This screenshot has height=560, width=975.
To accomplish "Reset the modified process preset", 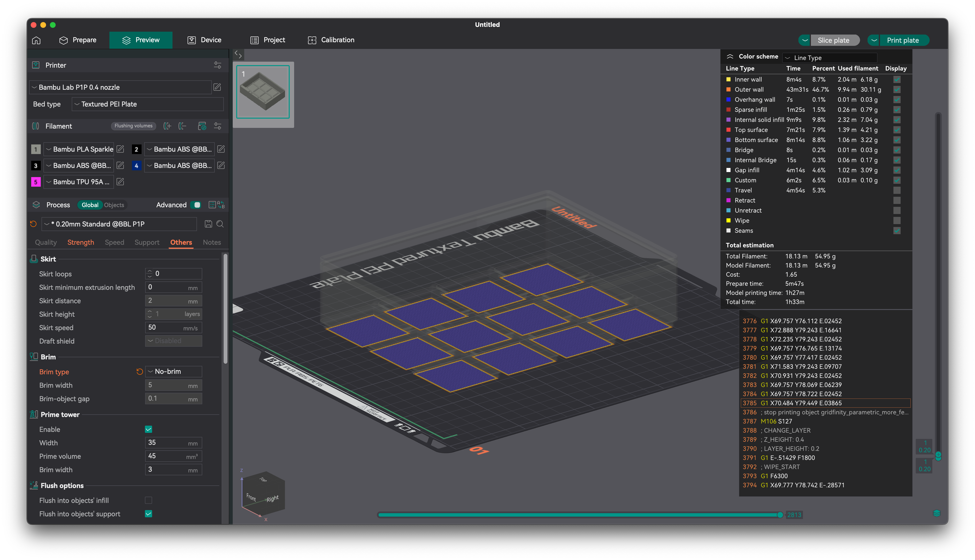I will pos(33,224).
